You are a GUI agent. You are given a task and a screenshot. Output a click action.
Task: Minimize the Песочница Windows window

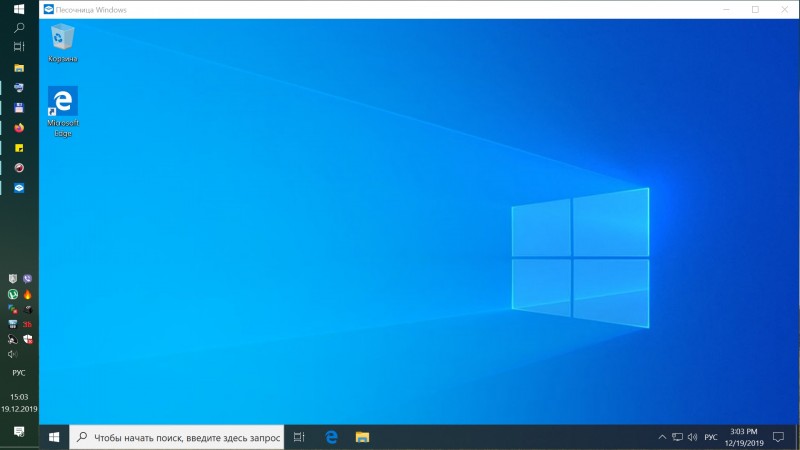[726, 9]
